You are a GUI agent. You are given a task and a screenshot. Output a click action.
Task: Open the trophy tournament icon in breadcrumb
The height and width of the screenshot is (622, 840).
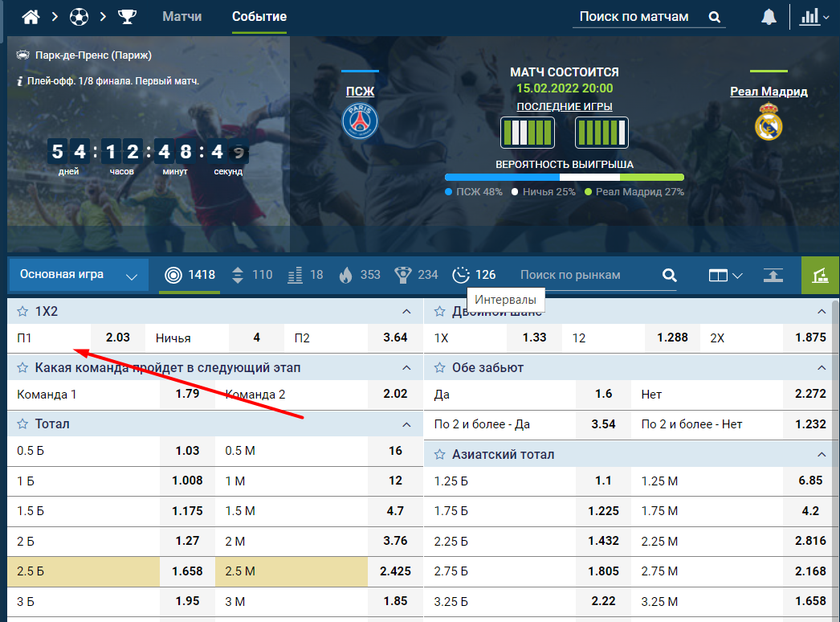click(x=127, y=17)
